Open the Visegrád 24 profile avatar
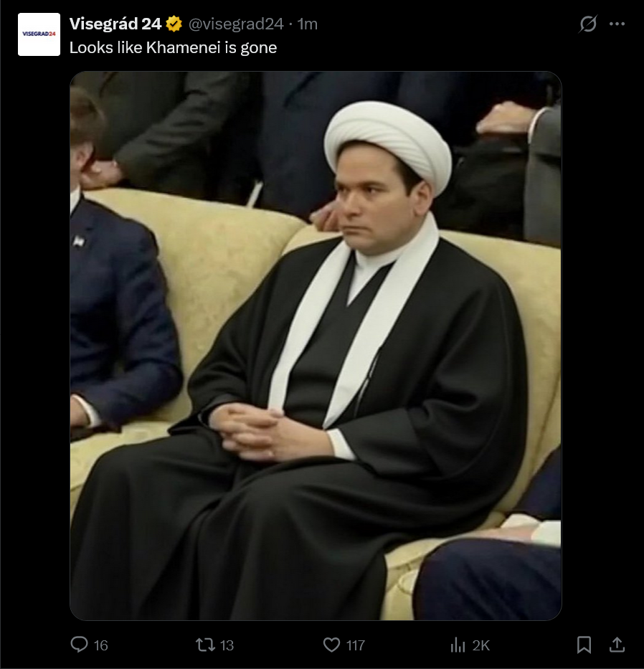 pyautogui.click(x=39, y=34)
